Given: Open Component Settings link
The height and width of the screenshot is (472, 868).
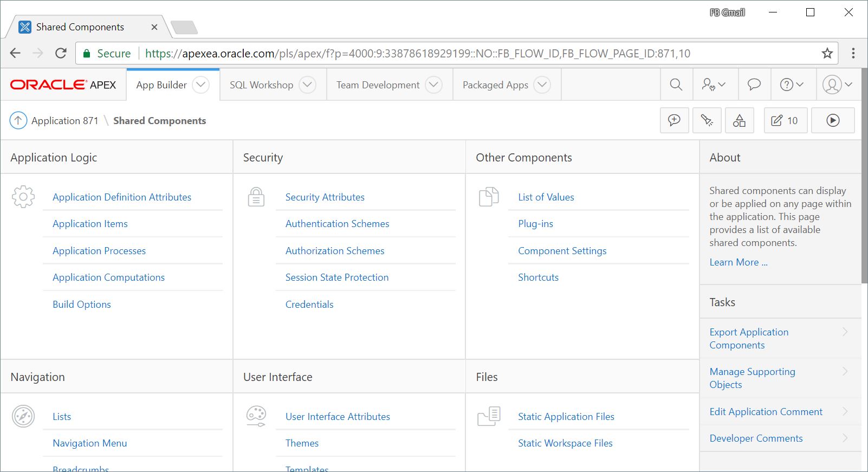Looking at the screenshot, I should (562, 251).
